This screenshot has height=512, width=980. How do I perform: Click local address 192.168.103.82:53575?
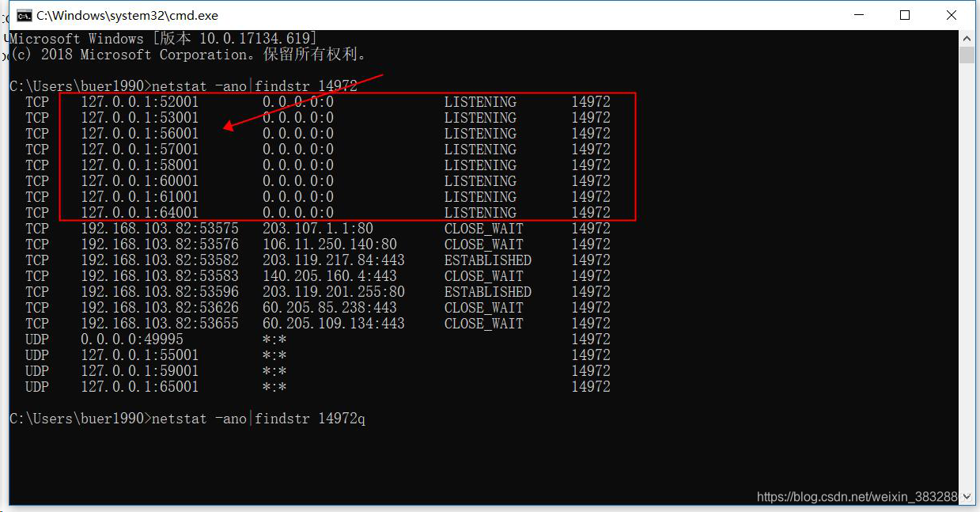pyautogui.click(x=160, y=229)
